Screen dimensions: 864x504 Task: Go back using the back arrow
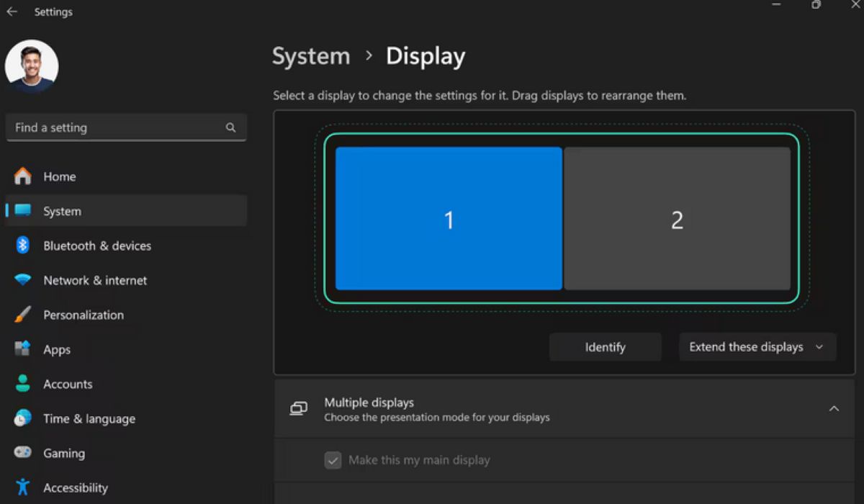point(12,12)
